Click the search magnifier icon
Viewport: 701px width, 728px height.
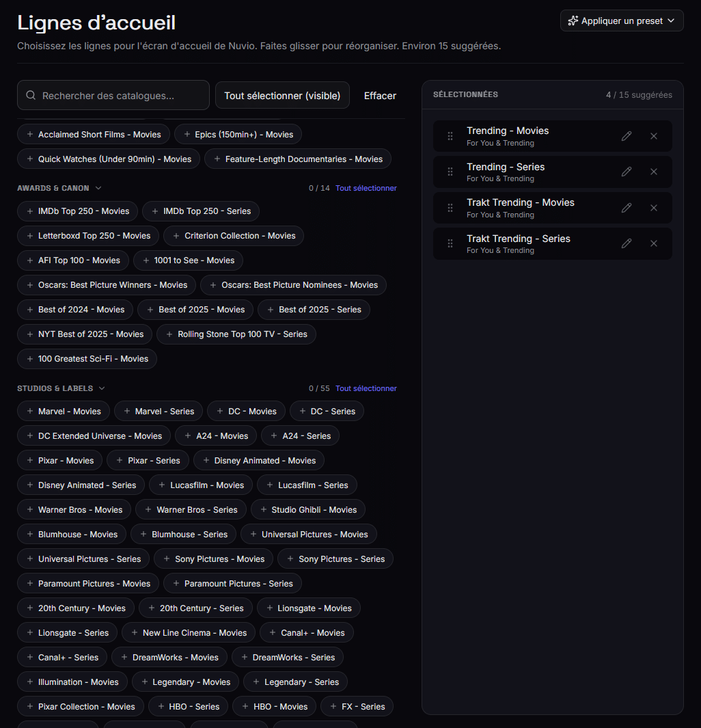pyautogui.click(x=31, y=95)
